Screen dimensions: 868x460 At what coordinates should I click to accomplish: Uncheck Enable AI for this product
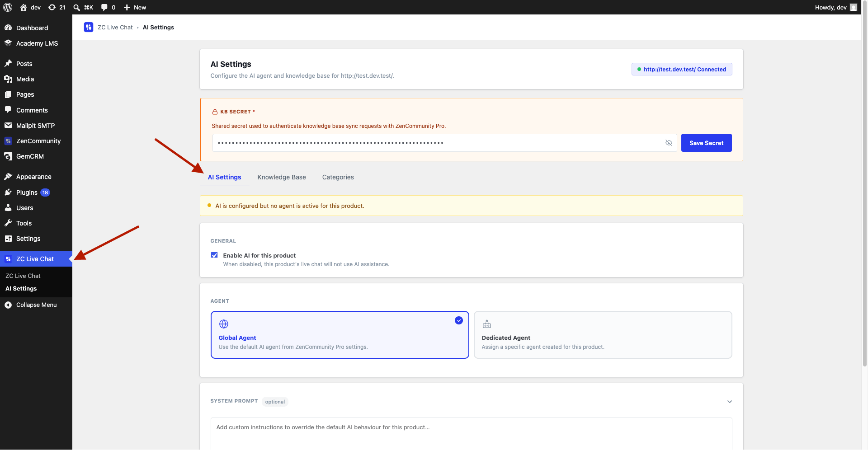tap(214, 255)
